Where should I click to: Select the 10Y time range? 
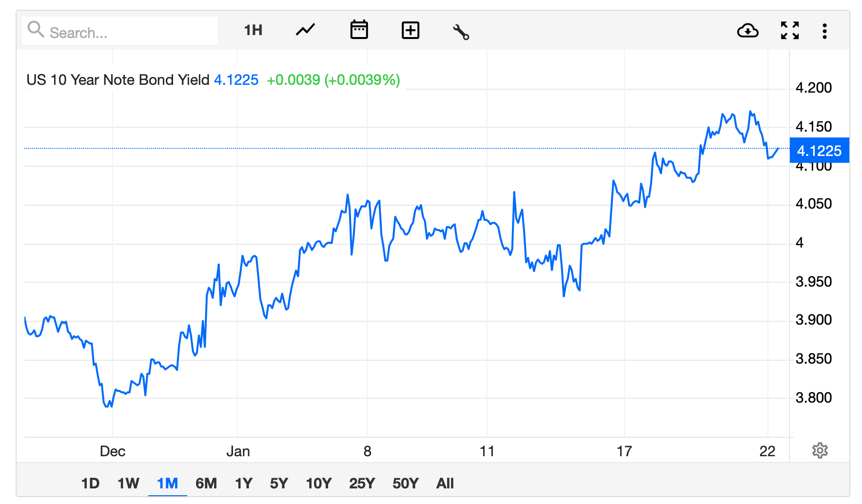[x=319, y=484]
